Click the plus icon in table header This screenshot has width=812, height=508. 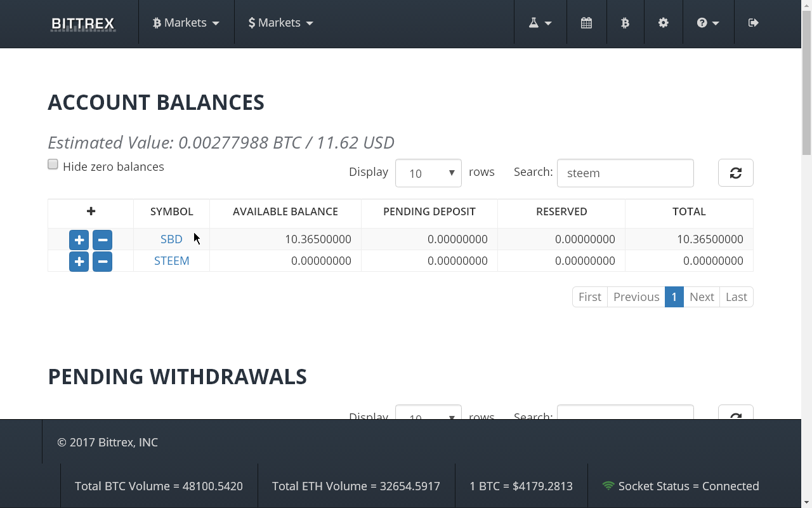pos(91,211)
